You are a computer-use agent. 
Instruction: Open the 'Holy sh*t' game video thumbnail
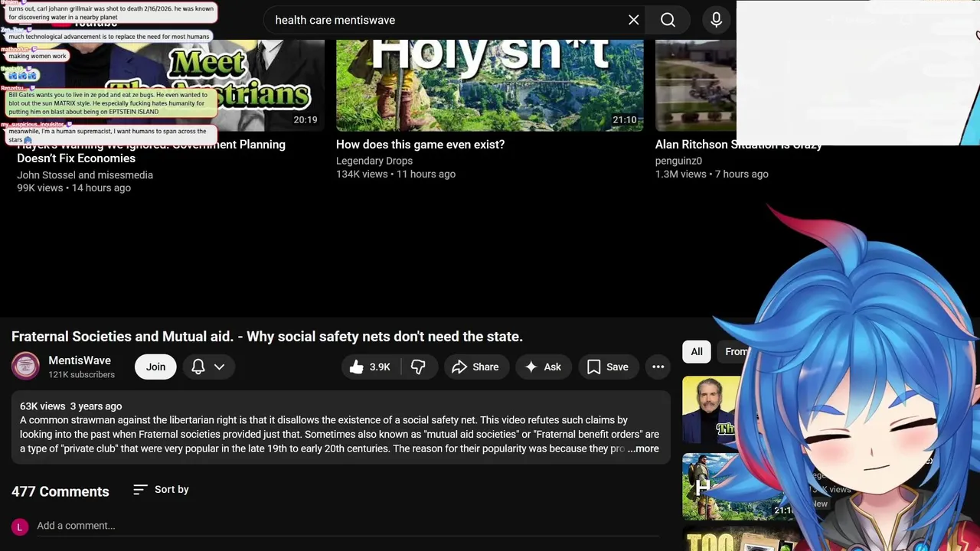[490, 86]
